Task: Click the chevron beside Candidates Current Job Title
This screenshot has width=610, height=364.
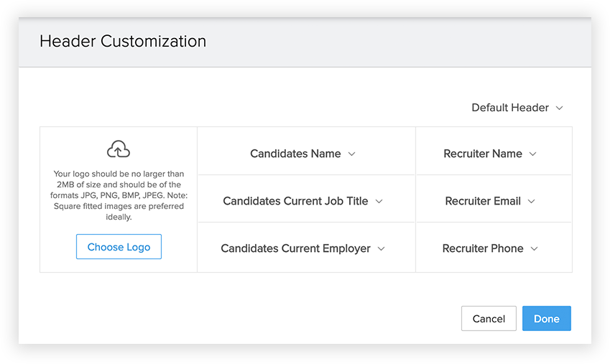Action: [379, 202]
